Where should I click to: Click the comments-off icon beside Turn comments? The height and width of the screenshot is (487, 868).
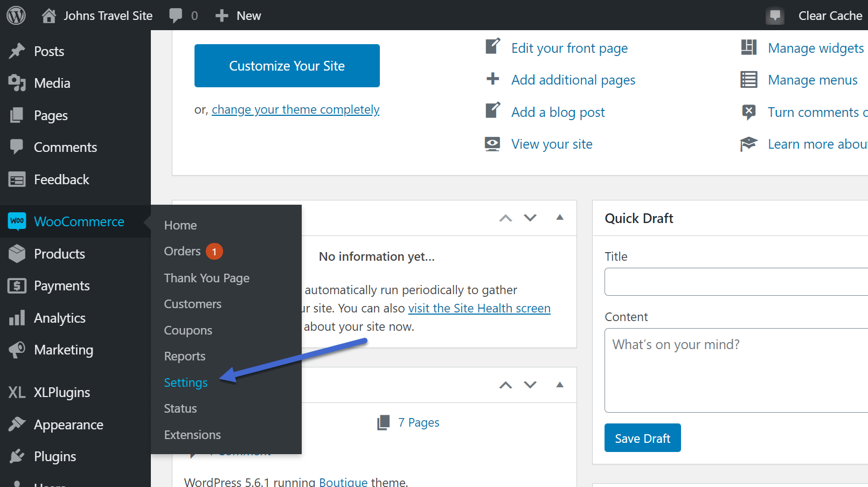[x=749, y=112]
